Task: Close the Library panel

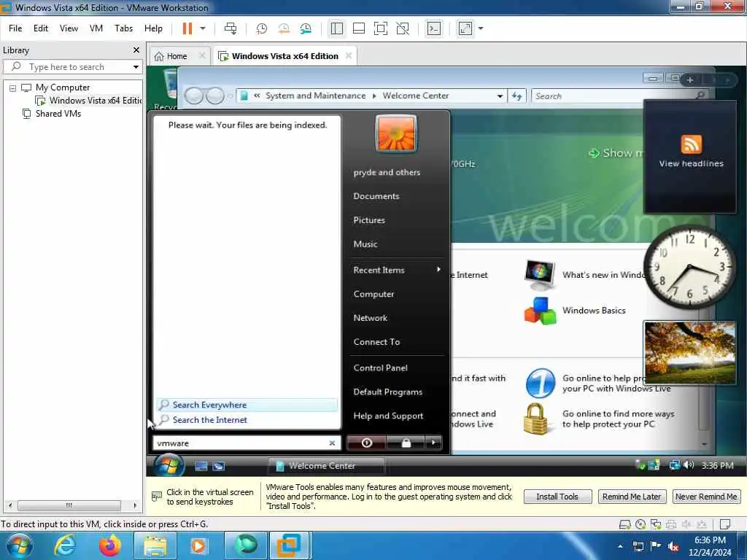Action: coord(136,50)
